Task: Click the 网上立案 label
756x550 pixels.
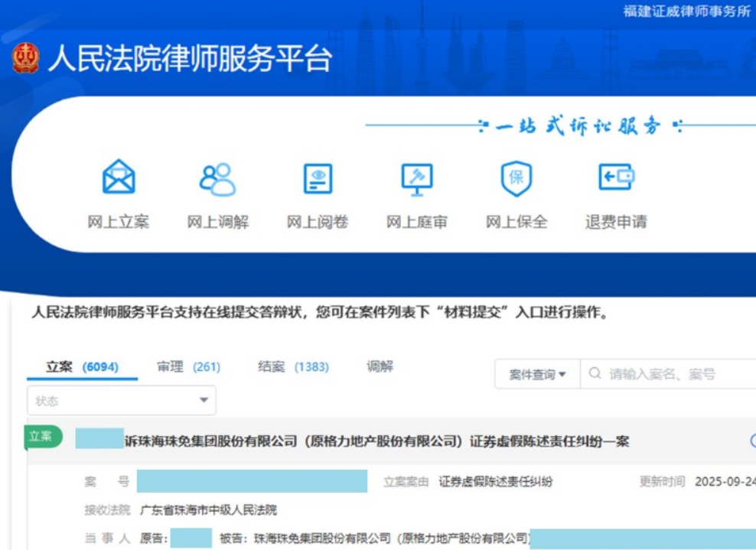Action: pyautogui.click(x=119, y=222)
